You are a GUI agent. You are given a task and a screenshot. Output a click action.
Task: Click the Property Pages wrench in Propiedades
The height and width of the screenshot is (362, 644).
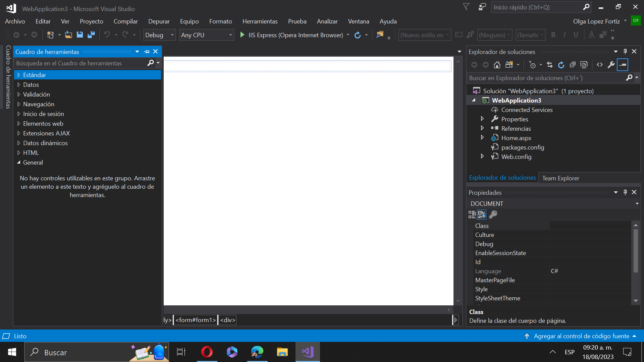pyautogui.click(x=493, y=215)
